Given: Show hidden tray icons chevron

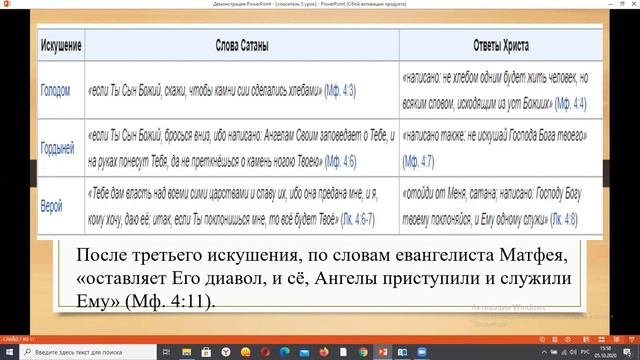Looking at the screenshot, I should pyautogui.click(x=544, y=351).
